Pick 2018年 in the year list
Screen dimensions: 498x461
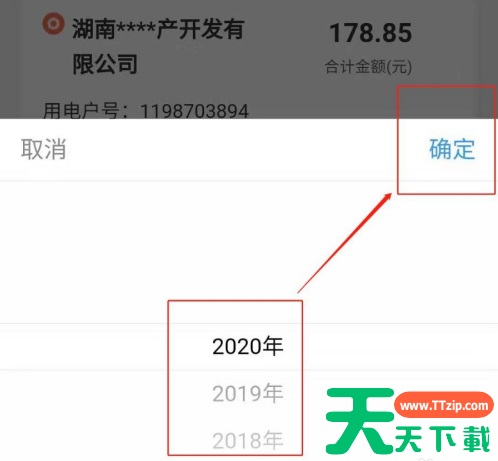click(x=248, y=440)
